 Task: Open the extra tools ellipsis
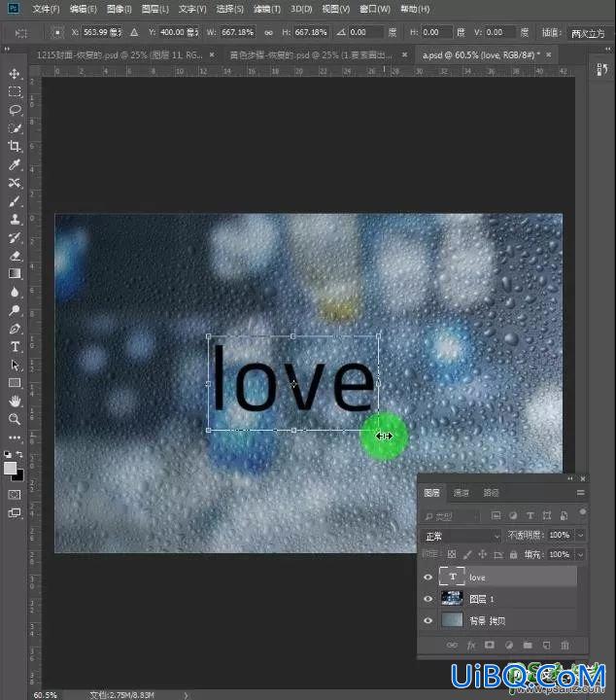pyautogui.click(x=15, y=437)
